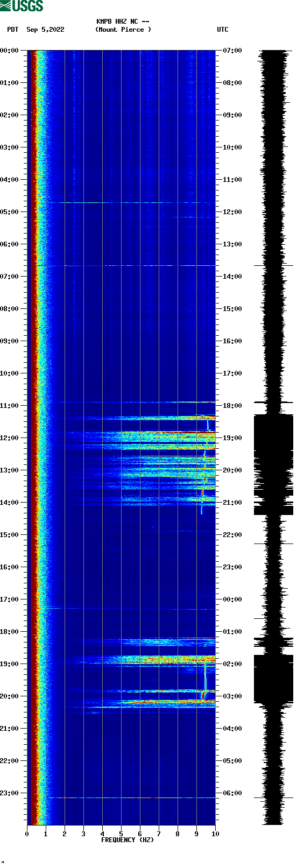
Task: Click 23:00 on the PDT time axis
Action: (x=10, y=793)
